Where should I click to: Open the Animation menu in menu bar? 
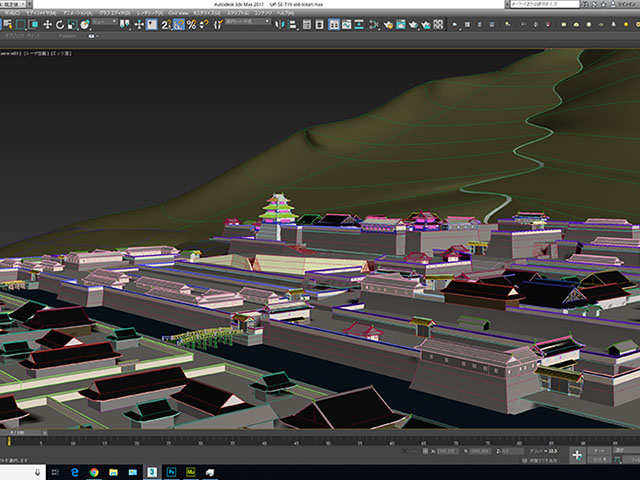(77, 13)
